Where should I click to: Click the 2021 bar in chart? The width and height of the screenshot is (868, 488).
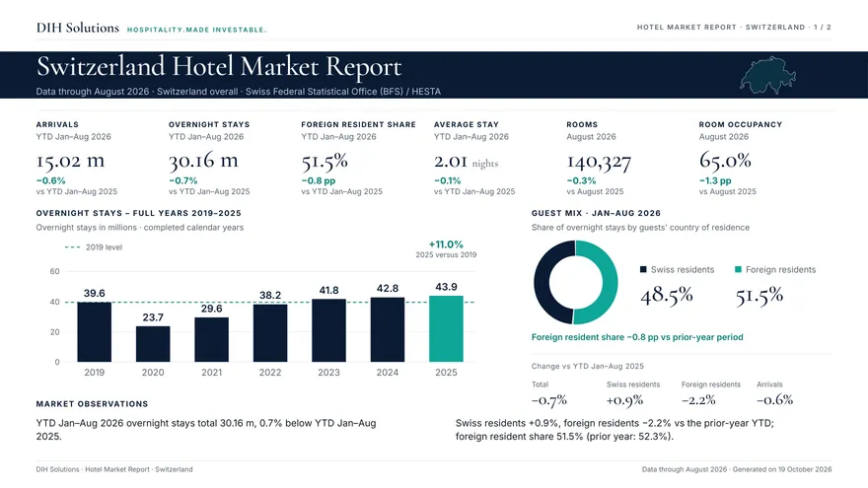tap(211, 339)
